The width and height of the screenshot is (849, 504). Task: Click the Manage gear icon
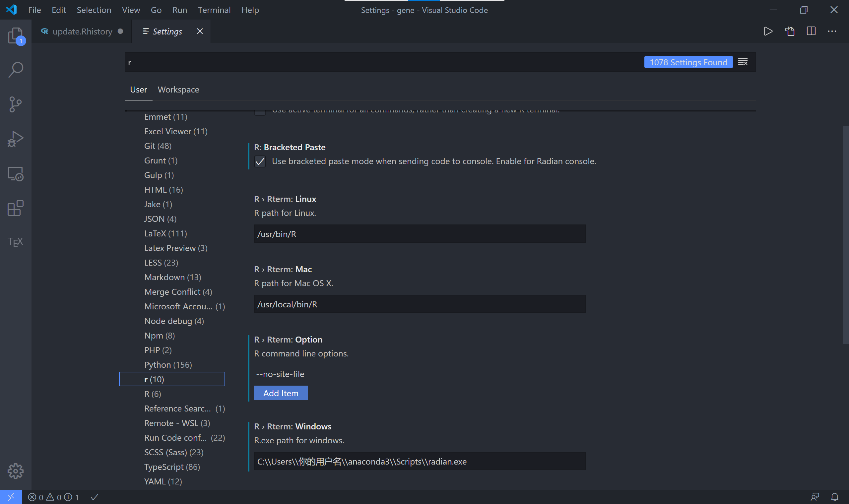pos(16,471)
